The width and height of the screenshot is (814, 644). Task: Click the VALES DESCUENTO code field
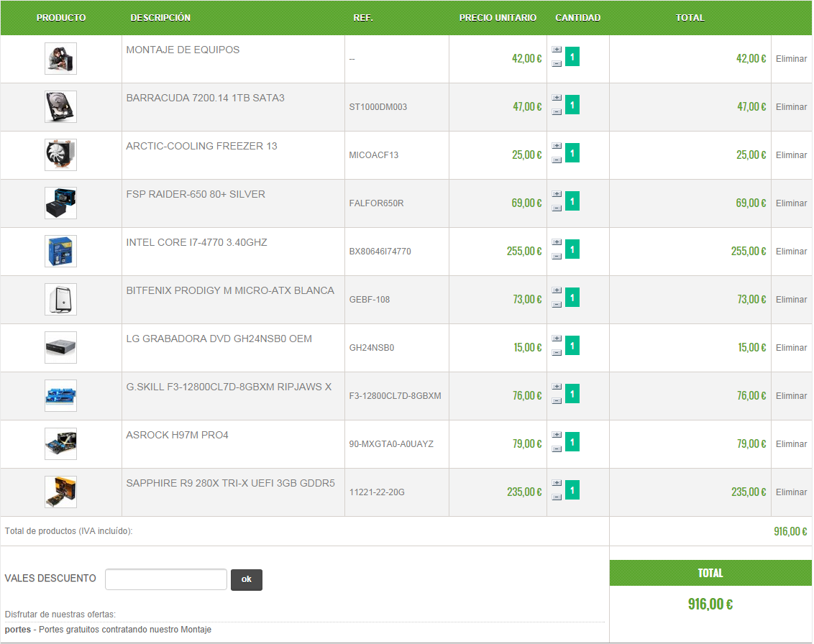click(x=166, y=579)
